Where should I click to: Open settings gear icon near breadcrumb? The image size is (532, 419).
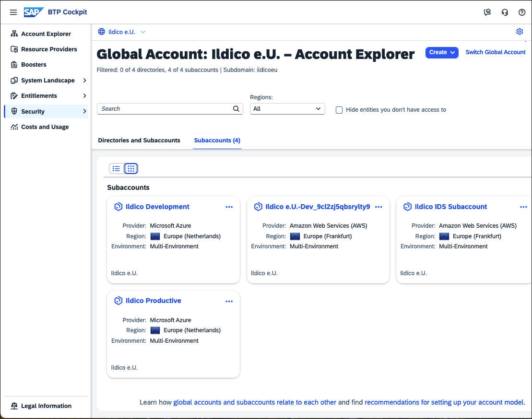[x=520, y=32]
